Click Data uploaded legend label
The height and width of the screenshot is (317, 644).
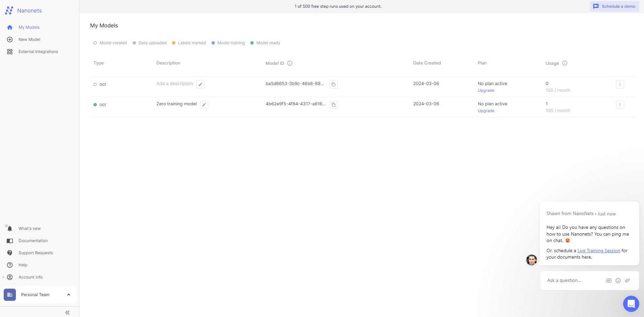152,43
